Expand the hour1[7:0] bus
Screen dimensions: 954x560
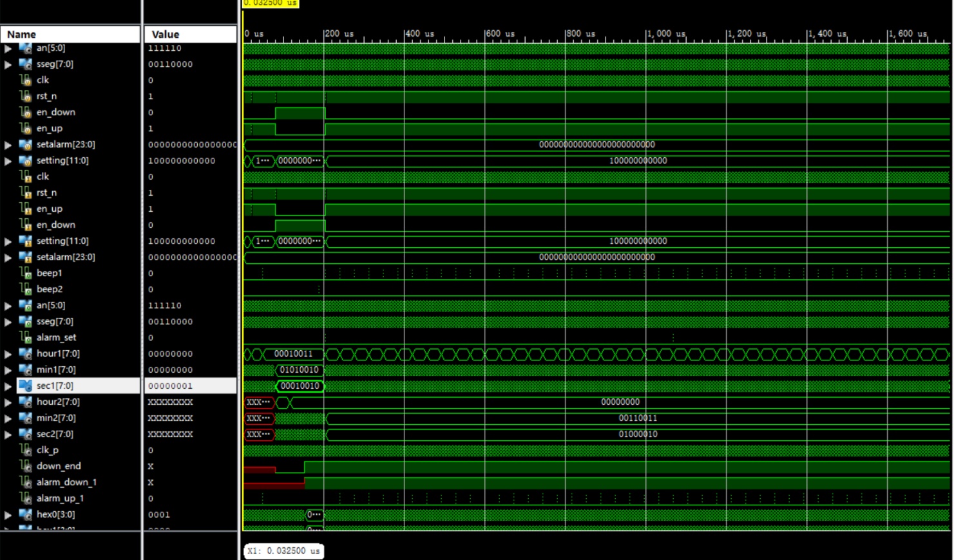coord(8,354)
